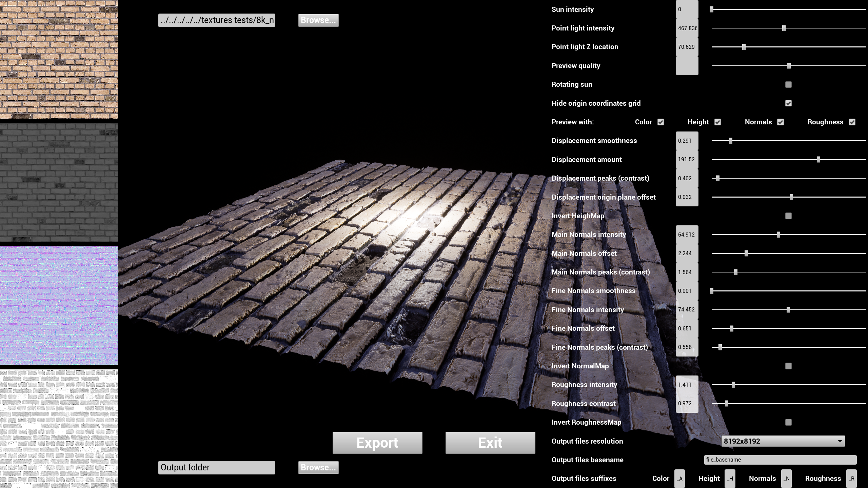Click the Roughness intensity value field

687,385
